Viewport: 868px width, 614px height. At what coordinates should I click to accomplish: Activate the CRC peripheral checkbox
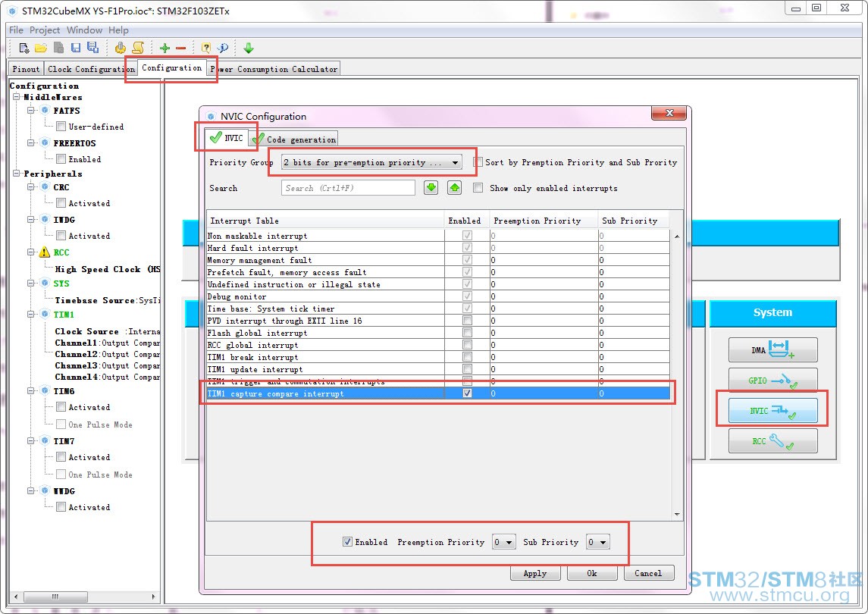click(61, 203)
